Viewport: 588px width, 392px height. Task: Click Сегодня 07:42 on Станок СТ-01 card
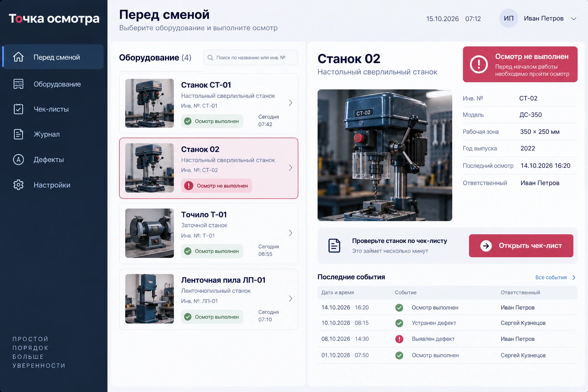click(x=268, y=121)
